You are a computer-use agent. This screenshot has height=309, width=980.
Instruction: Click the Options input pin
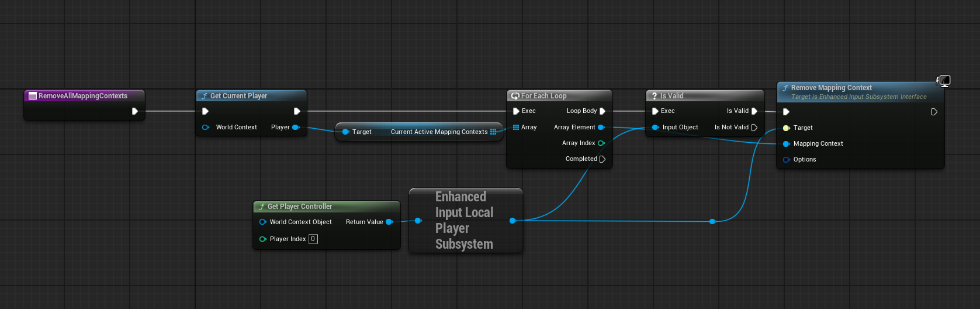click(x=786, y=159)
